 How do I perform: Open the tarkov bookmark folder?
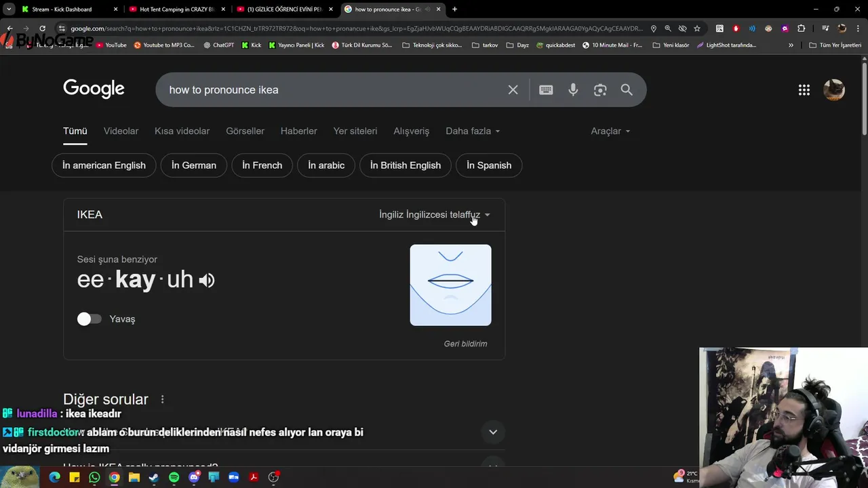click(x=485, y=45)
